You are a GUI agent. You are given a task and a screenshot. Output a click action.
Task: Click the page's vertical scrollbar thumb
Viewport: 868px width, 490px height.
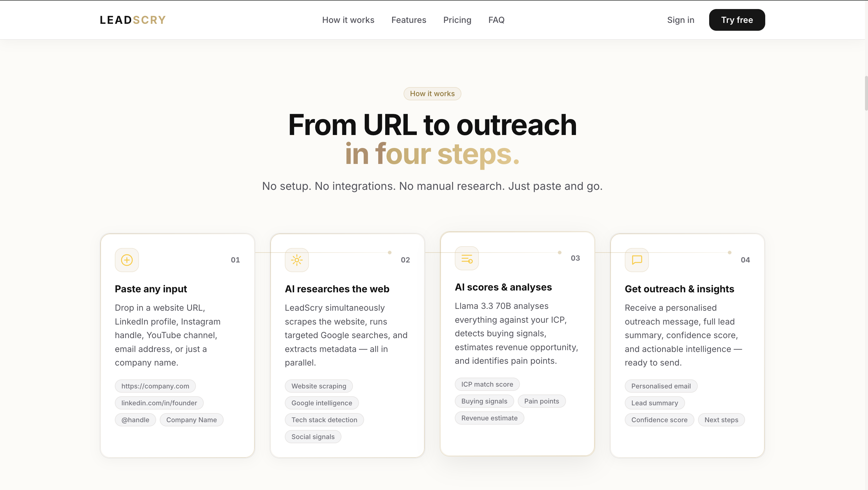866,93
